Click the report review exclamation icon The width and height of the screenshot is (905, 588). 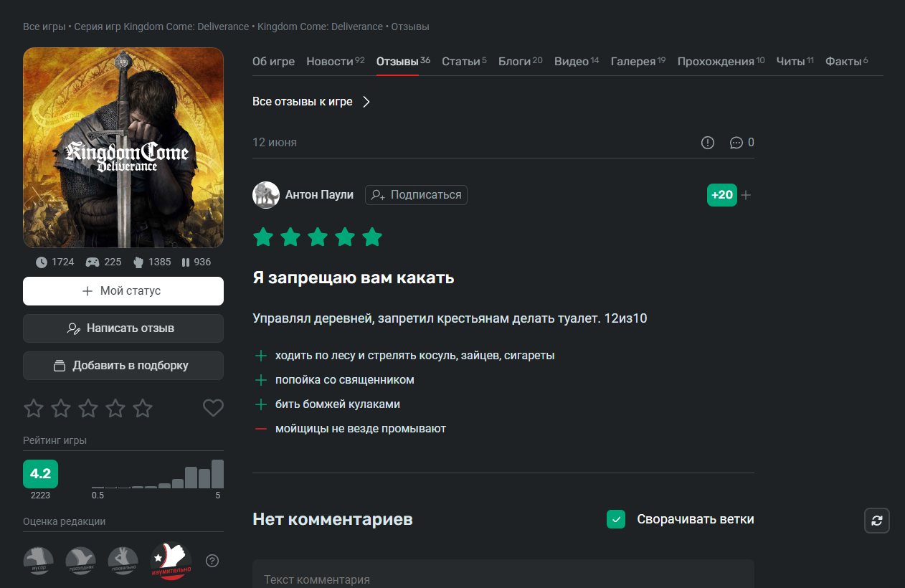(x=708, y=143)
